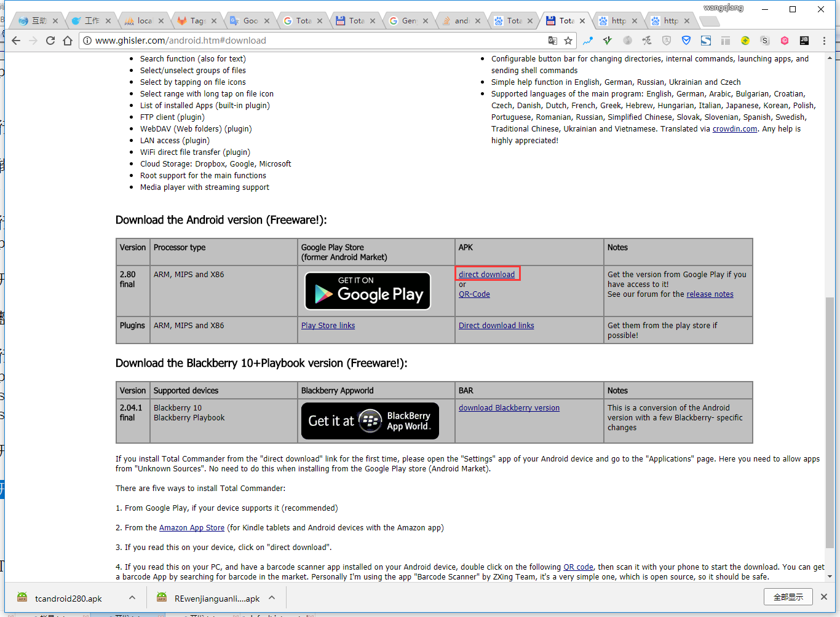Open the grey round globe extension

(x=627, y=41)
